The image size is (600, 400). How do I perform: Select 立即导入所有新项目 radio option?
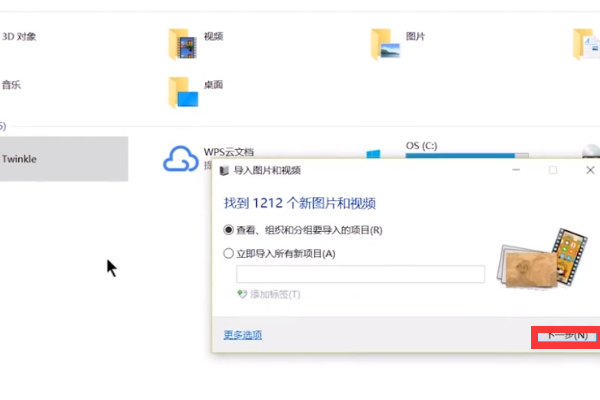pyautogui.click(x=228, y=253)
